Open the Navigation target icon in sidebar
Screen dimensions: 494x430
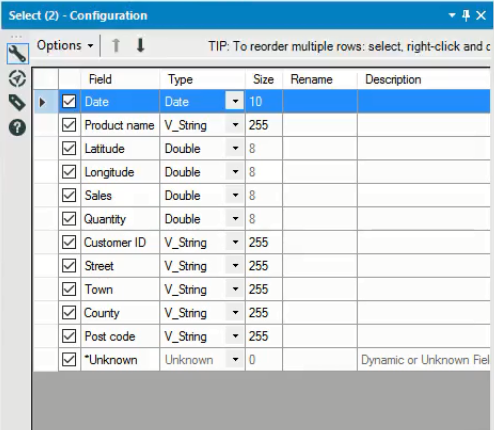17,79
